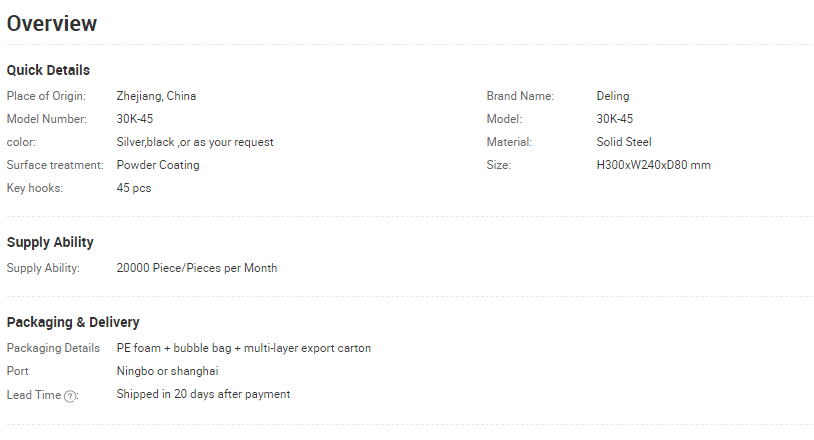The width and height of the screenshot is (814, 440).
Task: Click the Ningbo or shanghai port value
Action: click(167, 371)
